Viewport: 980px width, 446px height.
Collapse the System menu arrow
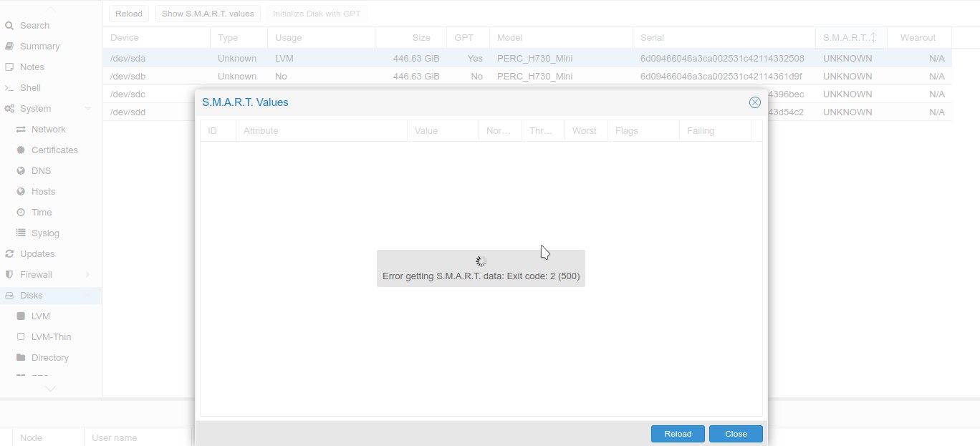click(x=88, y=109)
